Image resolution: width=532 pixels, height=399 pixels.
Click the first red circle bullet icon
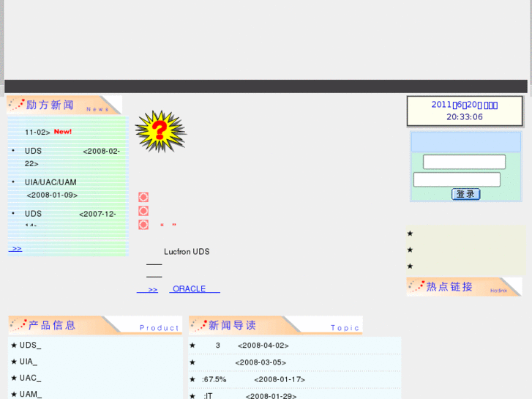[x=143, y=197]
